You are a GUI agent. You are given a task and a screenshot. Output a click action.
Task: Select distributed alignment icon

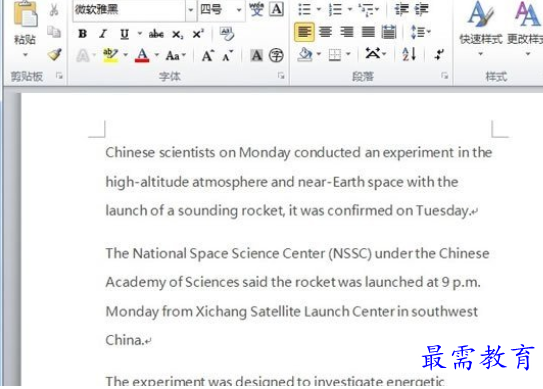389,32
